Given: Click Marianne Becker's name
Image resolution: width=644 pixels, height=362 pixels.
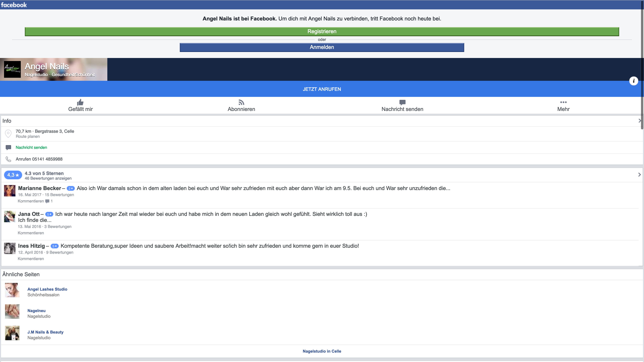Looking at the screenshot, I should (x=40, y=188).
